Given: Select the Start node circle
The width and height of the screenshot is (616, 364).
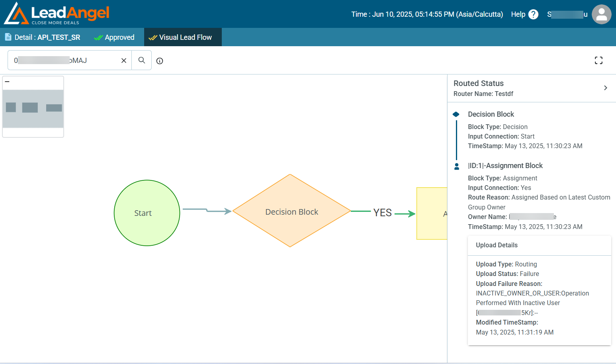Looking at the screenshot, I should [x=147, y=213].
